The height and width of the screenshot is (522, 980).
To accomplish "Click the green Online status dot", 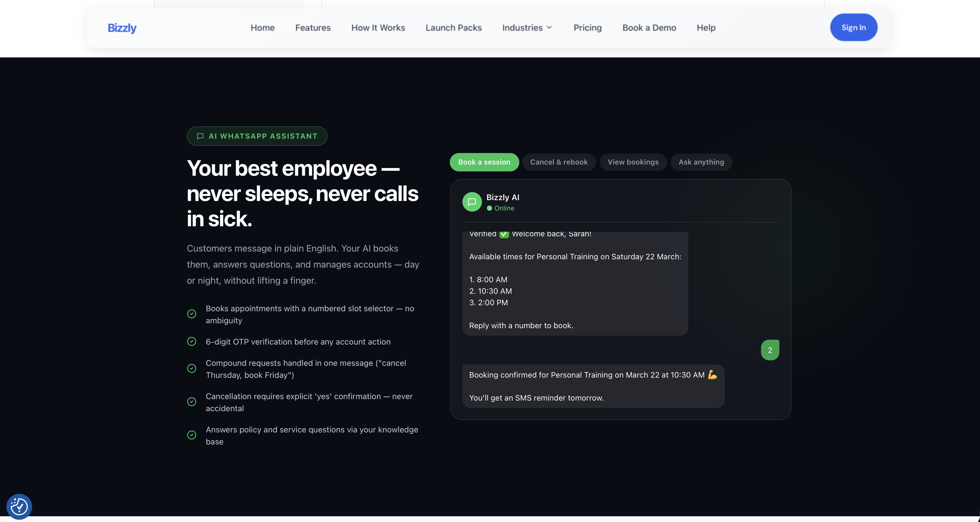I will point(490,208).
